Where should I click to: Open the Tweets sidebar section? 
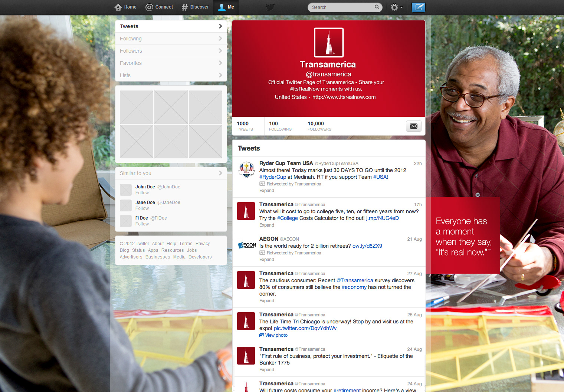tap(171, 26)
